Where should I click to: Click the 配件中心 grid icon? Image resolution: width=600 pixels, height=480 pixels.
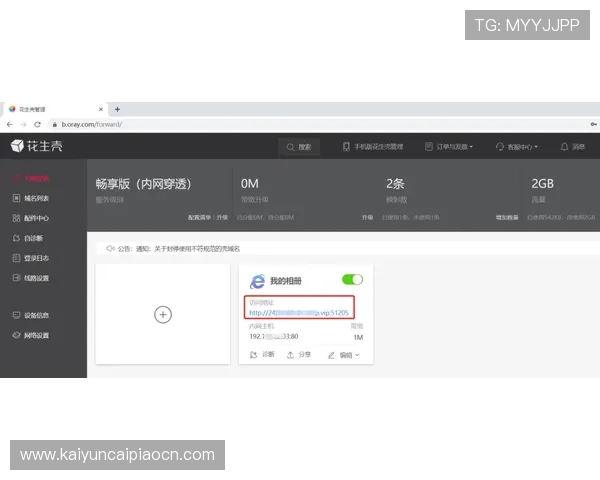click(x=16, y=218)
